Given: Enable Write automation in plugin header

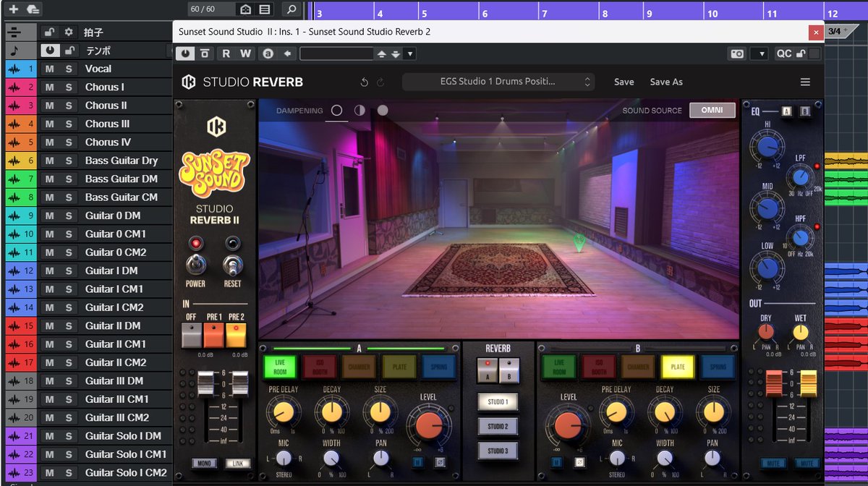Looking at the screenshot, I should tap(246, 54).
